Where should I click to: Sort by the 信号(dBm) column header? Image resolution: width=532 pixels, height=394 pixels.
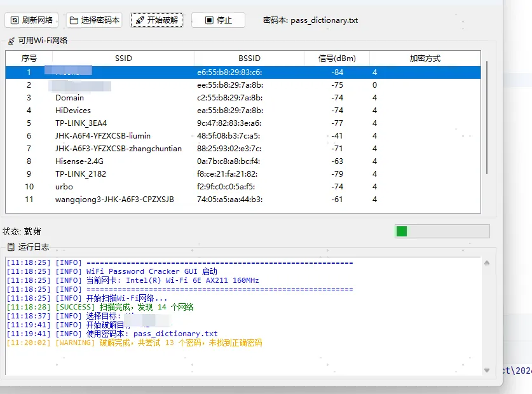(x=337, y=58)
